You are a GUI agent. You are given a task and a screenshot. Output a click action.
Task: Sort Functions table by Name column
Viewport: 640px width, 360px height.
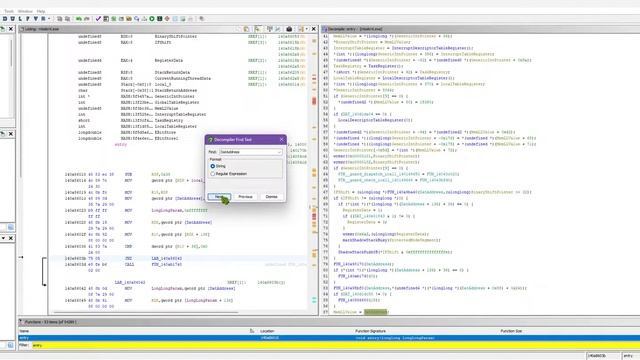tap(137, 331)
